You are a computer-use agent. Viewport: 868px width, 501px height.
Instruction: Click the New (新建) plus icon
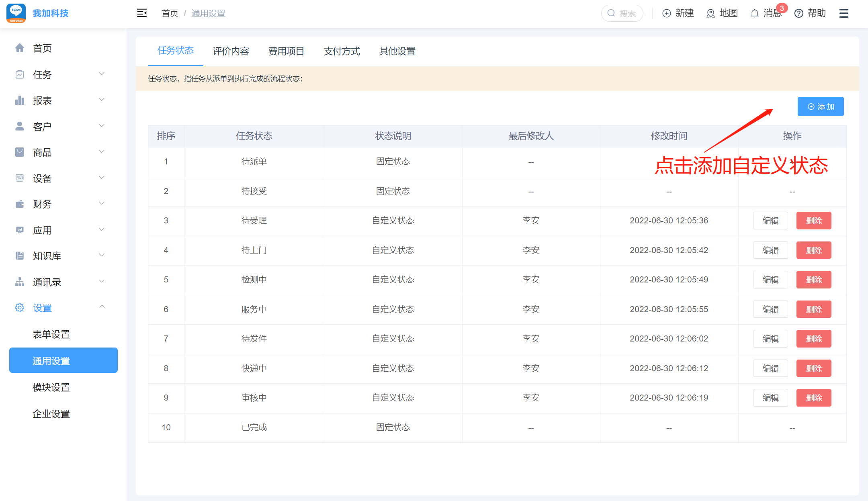[x=666, y=13]
